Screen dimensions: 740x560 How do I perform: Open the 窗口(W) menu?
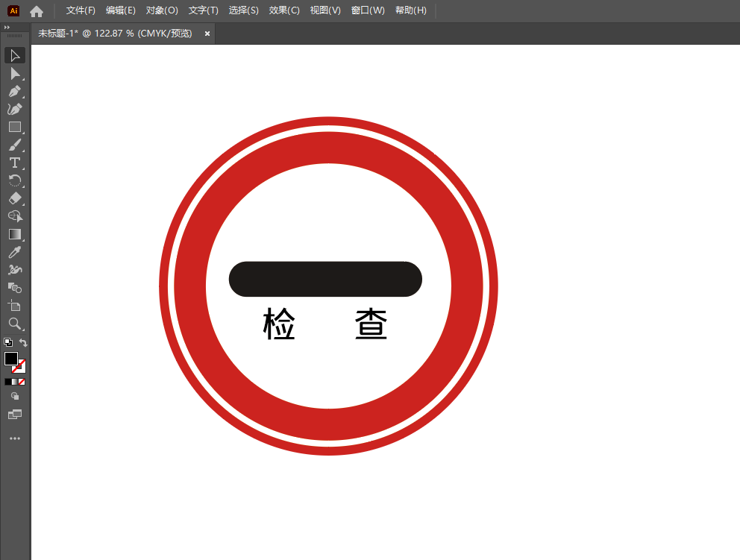368,10
